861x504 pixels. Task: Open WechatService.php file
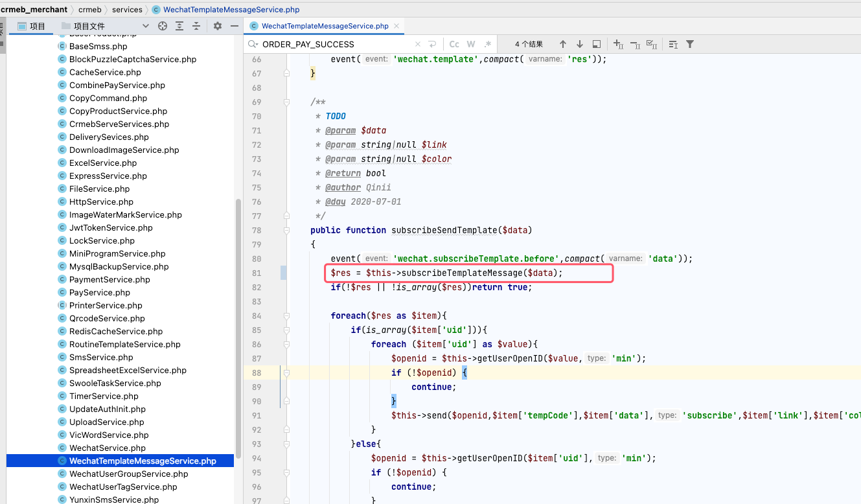[x=108, y=448]
